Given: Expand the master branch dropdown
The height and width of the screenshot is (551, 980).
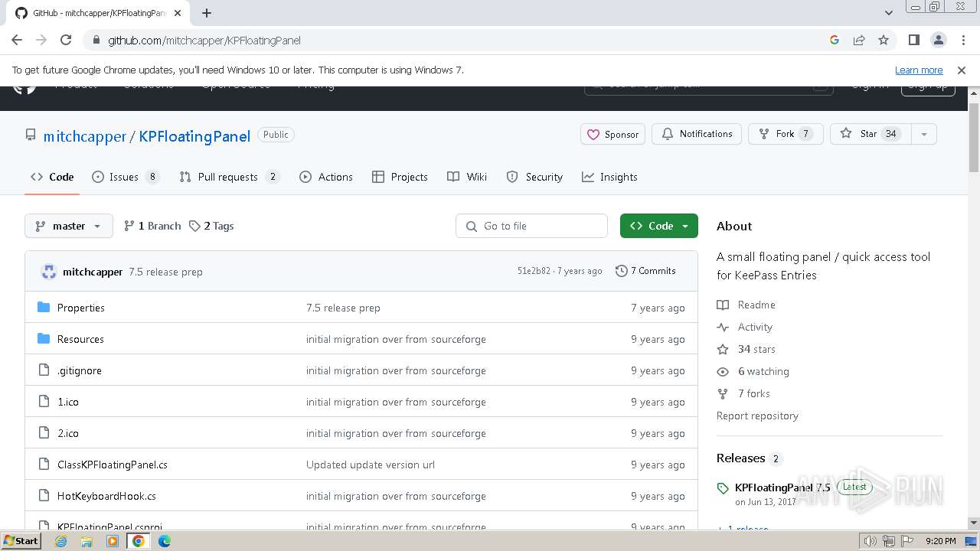Looking at the screenshot, I should pyautogui.click(x=69, y=226).
